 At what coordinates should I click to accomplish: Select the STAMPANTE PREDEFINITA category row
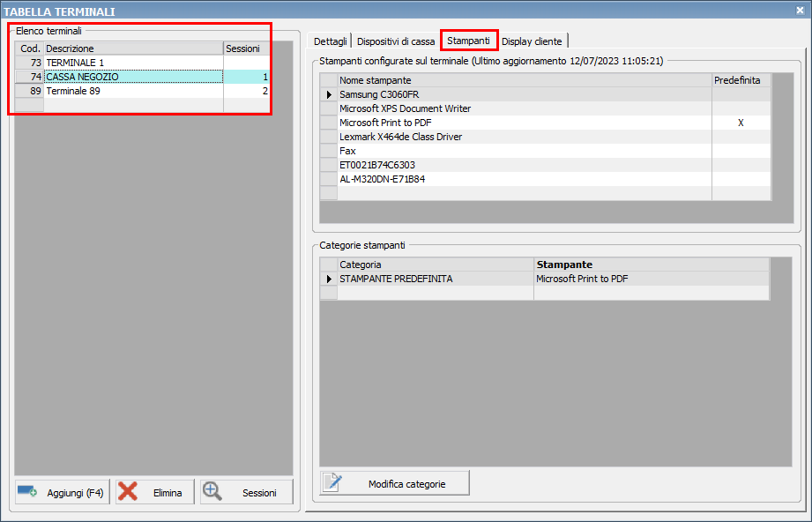pyautogui.click(x=544, y=279)
